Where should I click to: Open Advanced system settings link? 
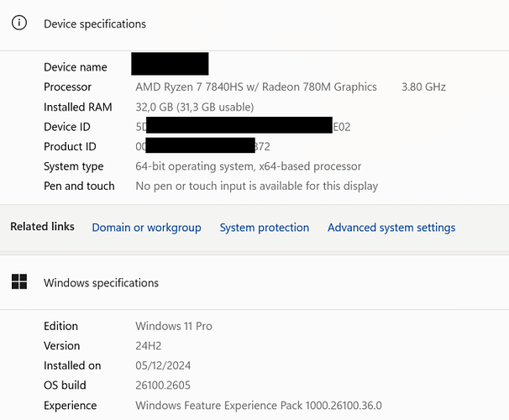[x=391, y=228]
